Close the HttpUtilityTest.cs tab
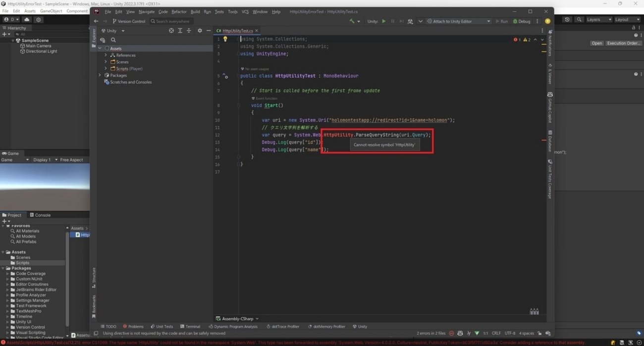This screenshot has height=346, width=644. [x=256, y=31]
